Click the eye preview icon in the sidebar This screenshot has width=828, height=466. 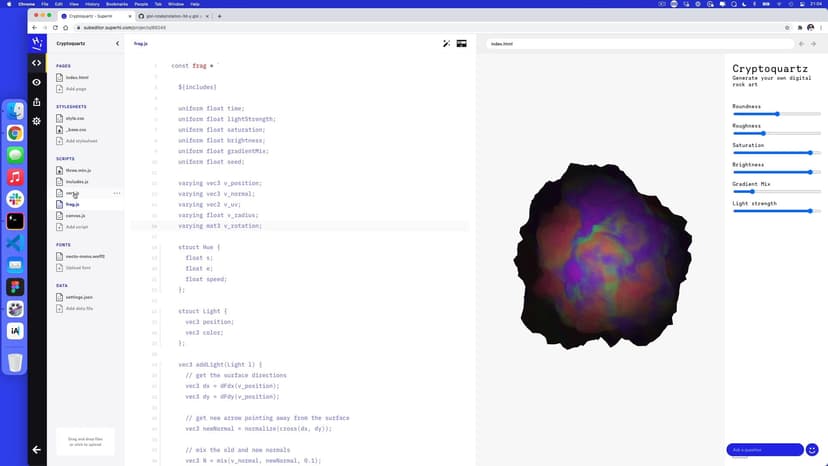tap(37, 82)
